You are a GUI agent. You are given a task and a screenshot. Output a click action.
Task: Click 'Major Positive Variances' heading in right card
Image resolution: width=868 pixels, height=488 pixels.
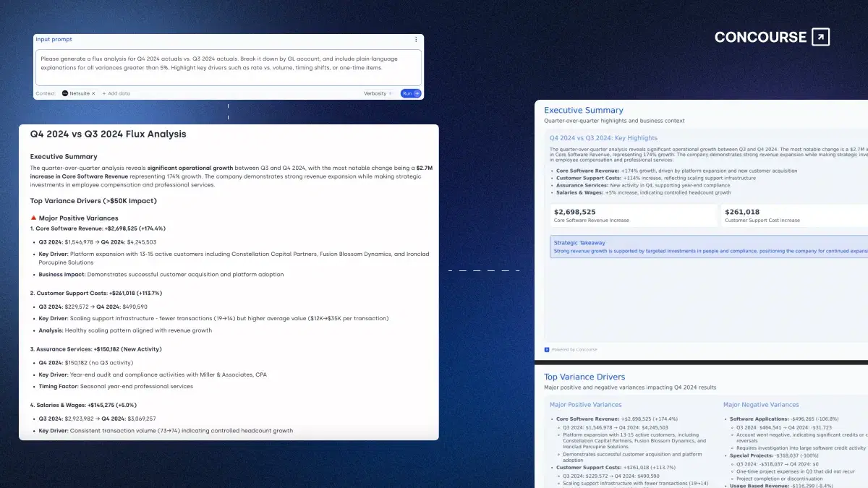click(x=585, y=405)
